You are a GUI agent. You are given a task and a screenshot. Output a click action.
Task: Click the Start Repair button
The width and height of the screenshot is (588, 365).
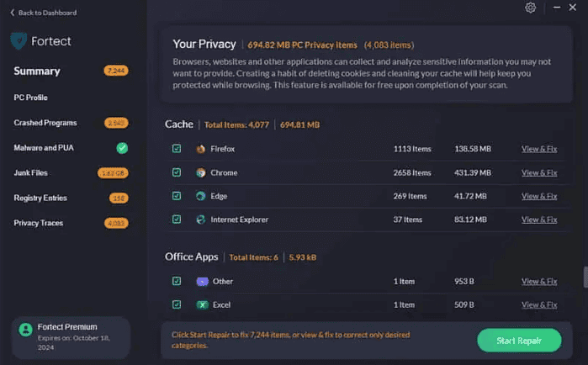[x=519, y=341]
